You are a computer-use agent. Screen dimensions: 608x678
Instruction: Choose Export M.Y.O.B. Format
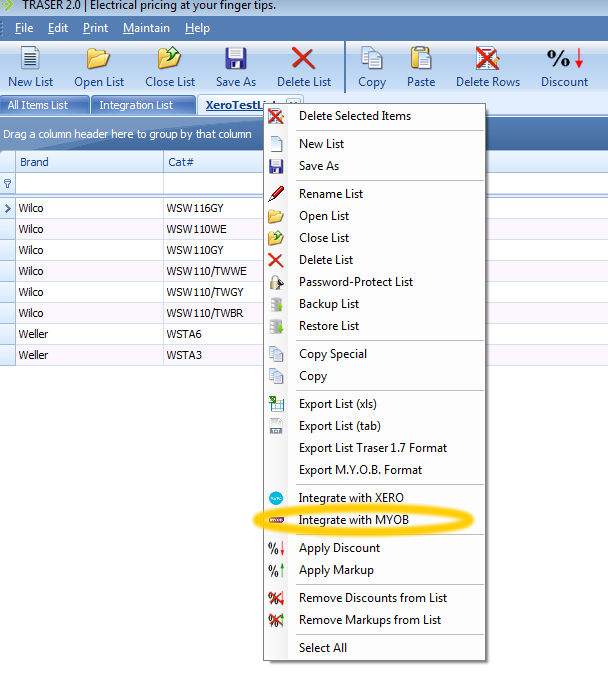[360, 470]
